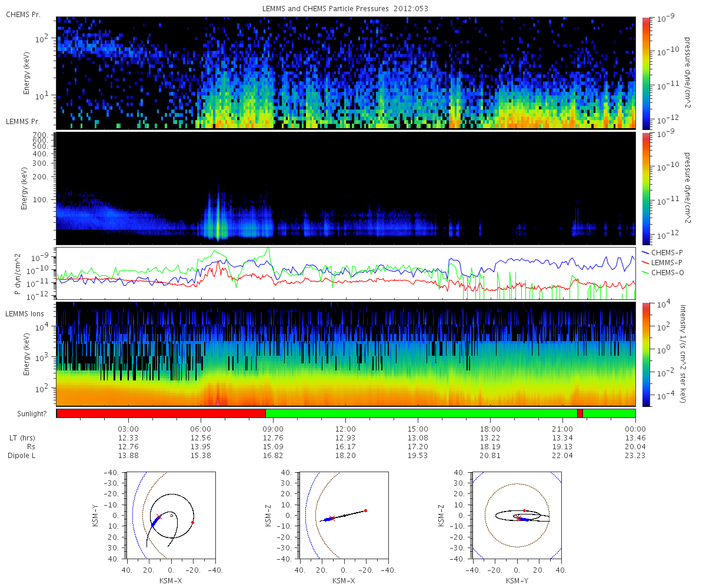The height and width of the screenshot is (588, 706).
Task: Select the 'LEMMS Pr.' panel label
Action: [x=24, y=121]
